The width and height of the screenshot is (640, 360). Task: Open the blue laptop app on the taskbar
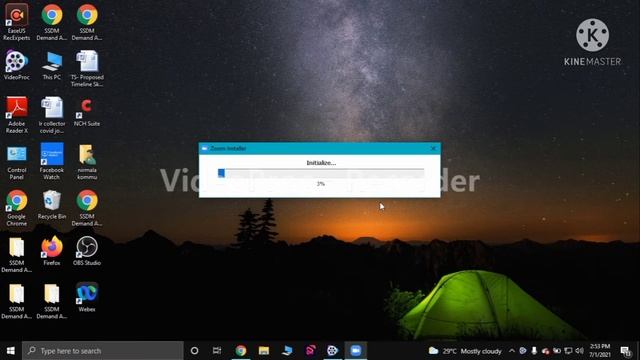pyautogui.click(x=287, y=351)
